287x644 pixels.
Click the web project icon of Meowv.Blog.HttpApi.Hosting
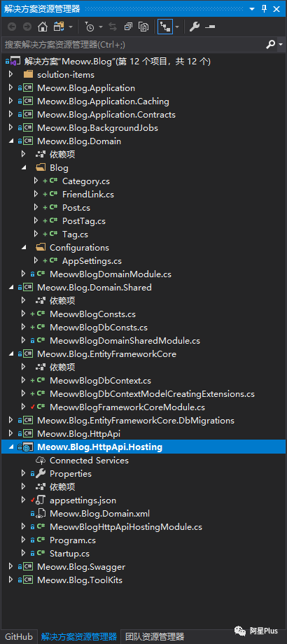click(x=28, y=447)
